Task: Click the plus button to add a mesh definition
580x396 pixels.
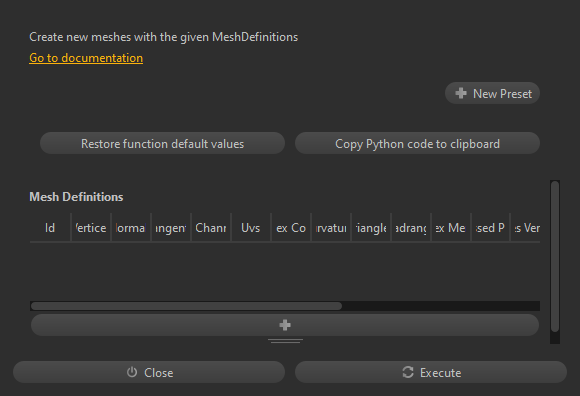Action: coord(285,325)
